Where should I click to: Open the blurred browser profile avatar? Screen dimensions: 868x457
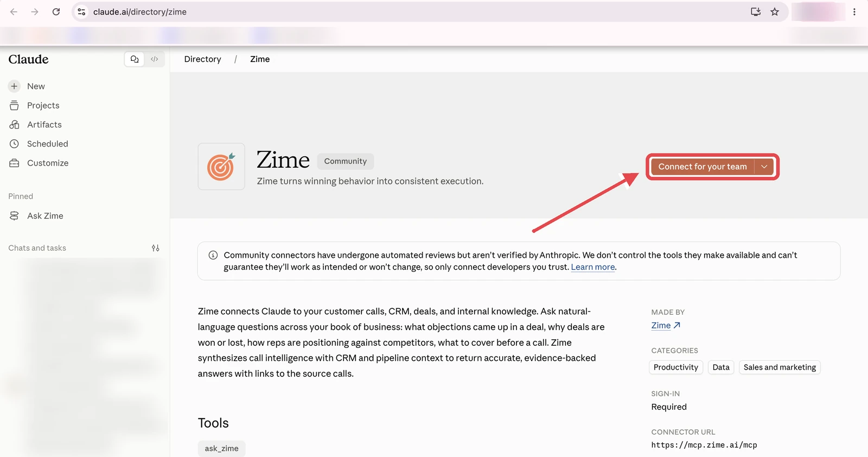pyautogui.click(x=818, y=11)
